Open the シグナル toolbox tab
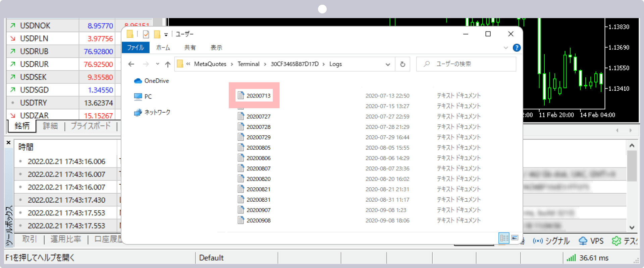 552,241
